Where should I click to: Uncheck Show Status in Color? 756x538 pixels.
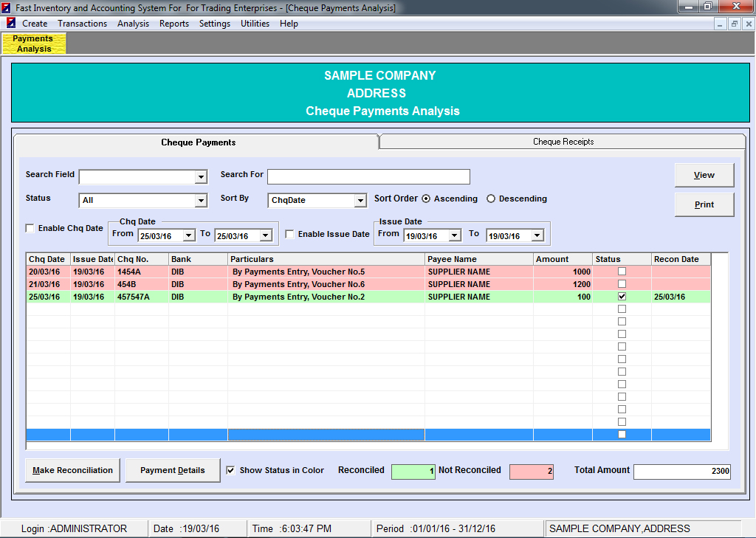[231, 470]
